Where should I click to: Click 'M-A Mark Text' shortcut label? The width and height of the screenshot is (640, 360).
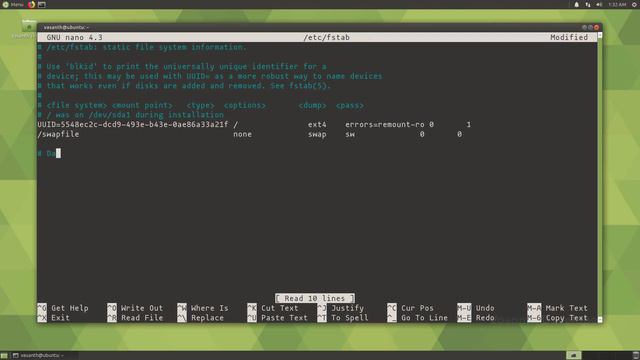[558, 308]
